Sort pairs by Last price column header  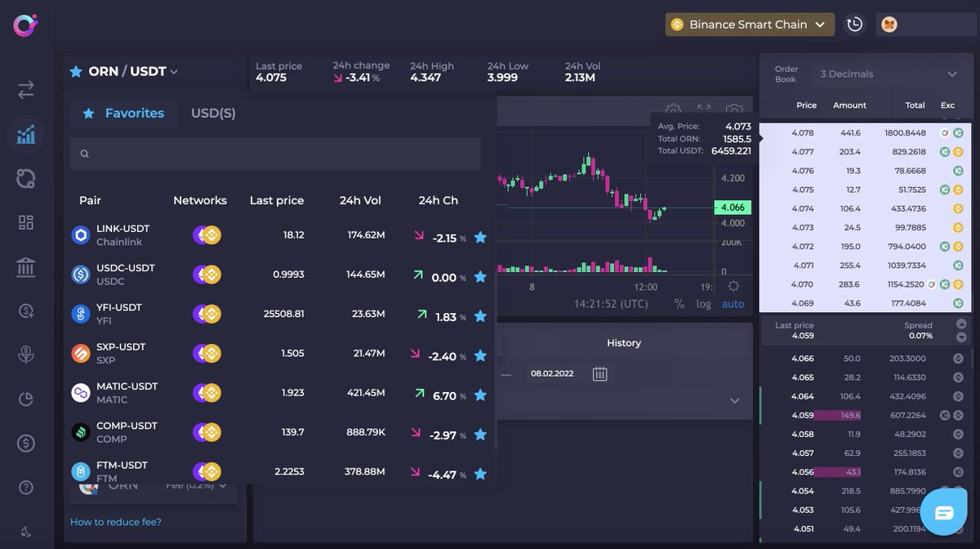(277, 200)
